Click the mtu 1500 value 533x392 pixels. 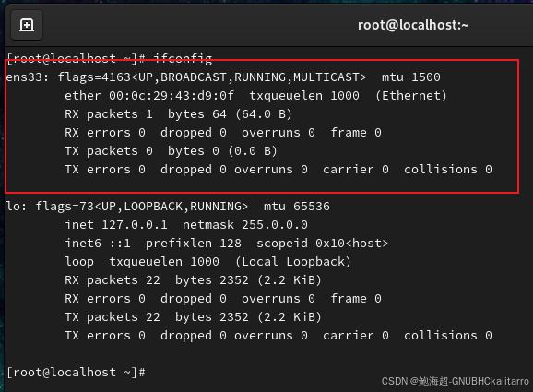[x=411, y=77]
